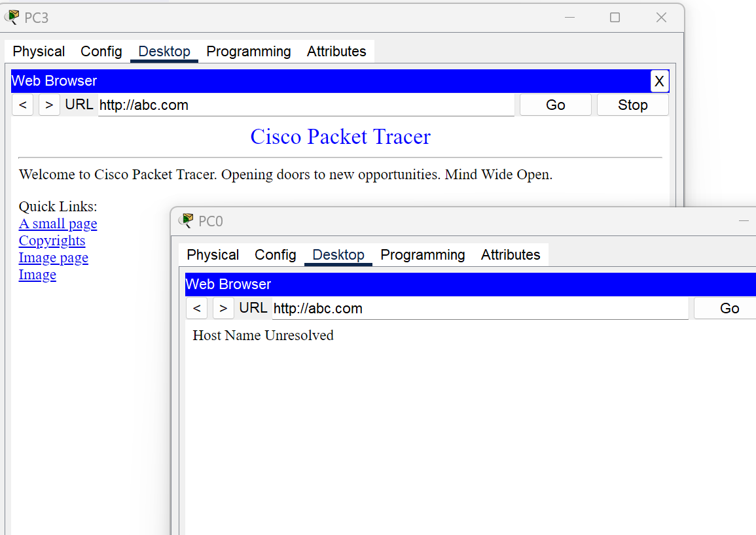
Task: Go back in PC0 web browser
Action: click(x=197, y=308)
